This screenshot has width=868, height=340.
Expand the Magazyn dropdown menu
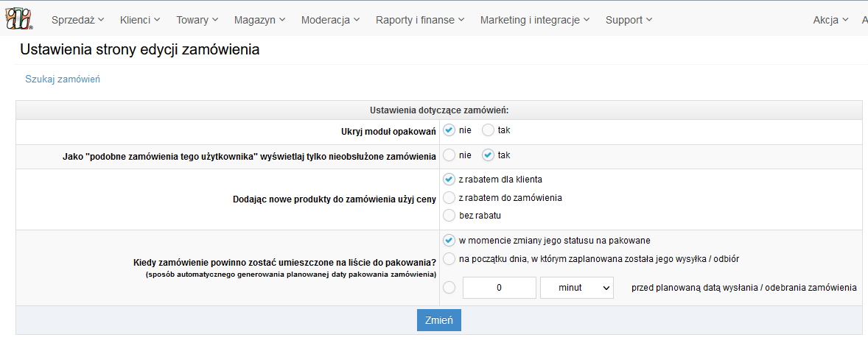(x=259, y=20)
